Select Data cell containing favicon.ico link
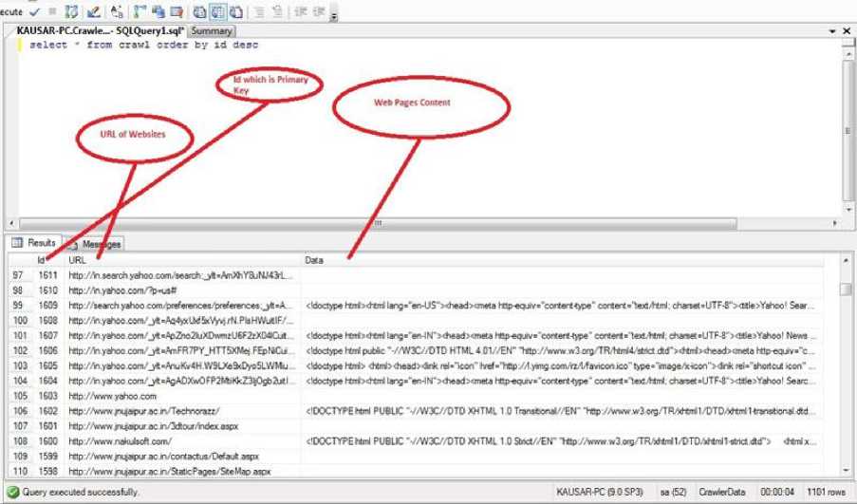This screenshot has height=504, width=857. coord(562,365)
